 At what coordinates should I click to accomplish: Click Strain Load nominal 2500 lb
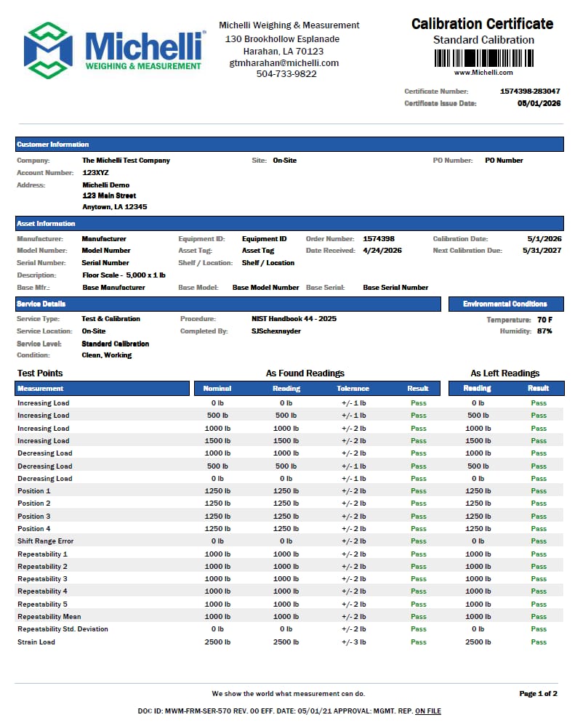217,642
